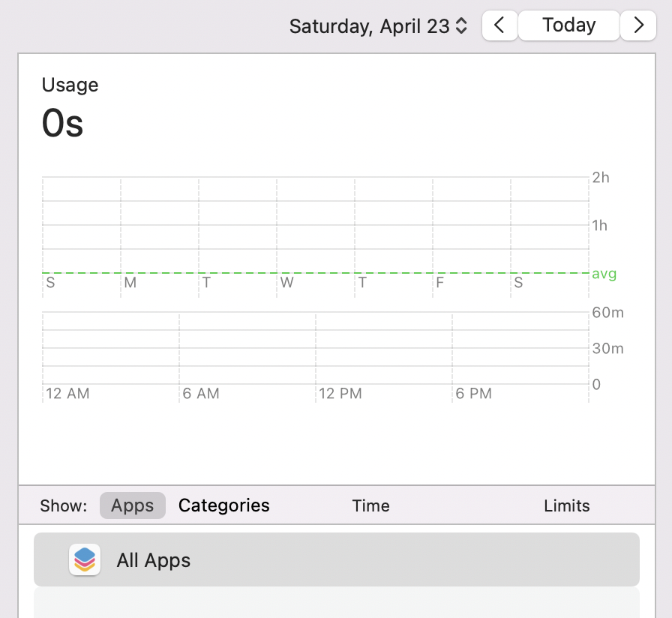Click the 12 AM marker on hourly chart

(x=67, y=394)
